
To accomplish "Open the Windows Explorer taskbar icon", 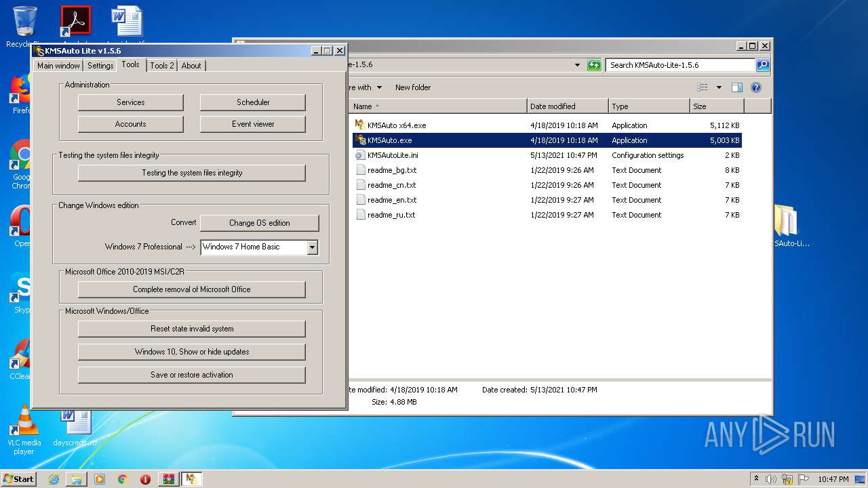I will (x=77, y=479).
